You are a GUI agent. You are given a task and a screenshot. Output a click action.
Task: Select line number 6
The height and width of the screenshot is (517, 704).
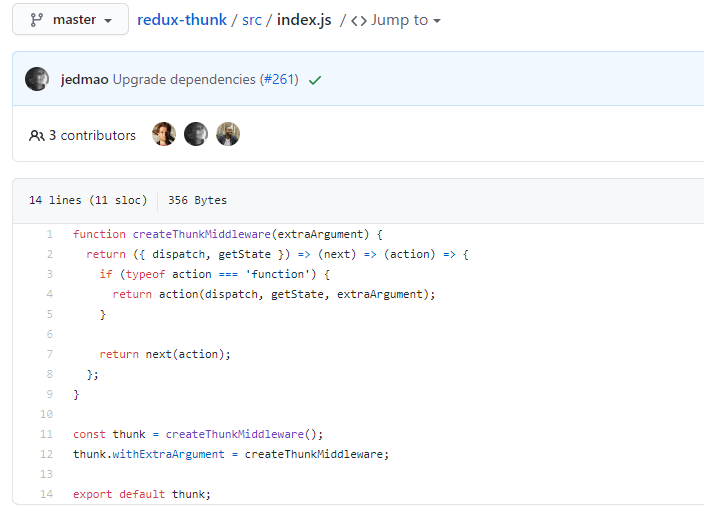tap(49, 334)
